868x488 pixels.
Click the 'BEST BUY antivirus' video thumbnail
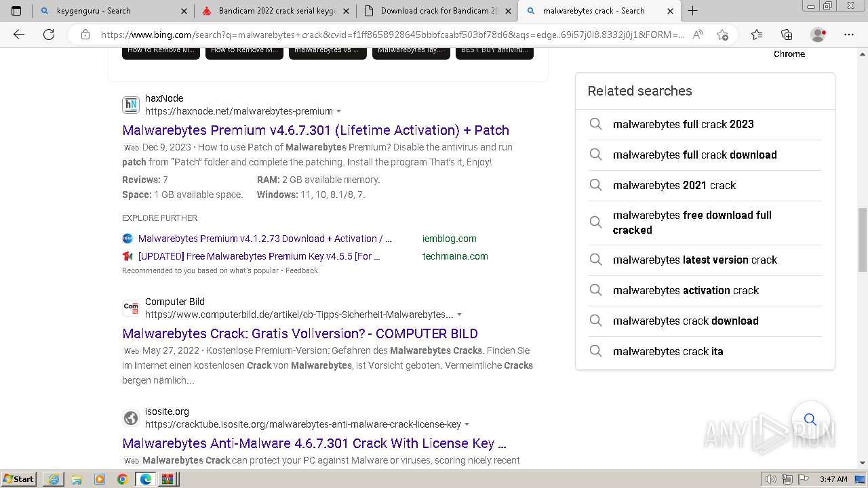(494, 53)
